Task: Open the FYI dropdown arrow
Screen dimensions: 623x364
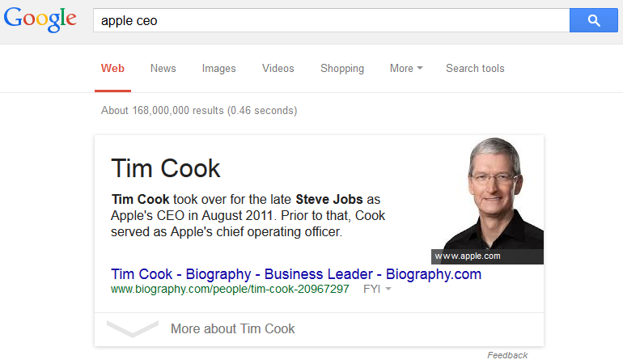Action: (388, 289)
